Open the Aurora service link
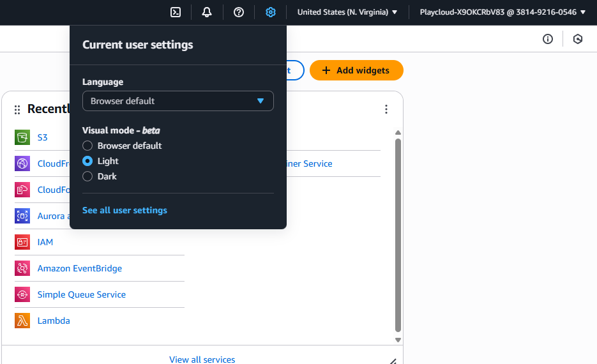The image size is (597, 364). 53,216
